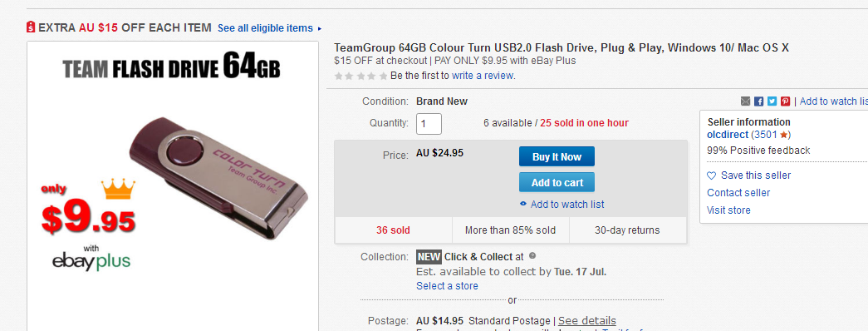Open the write a review link
The height and width of the screenshot is (331, 868).
(483, 76)
